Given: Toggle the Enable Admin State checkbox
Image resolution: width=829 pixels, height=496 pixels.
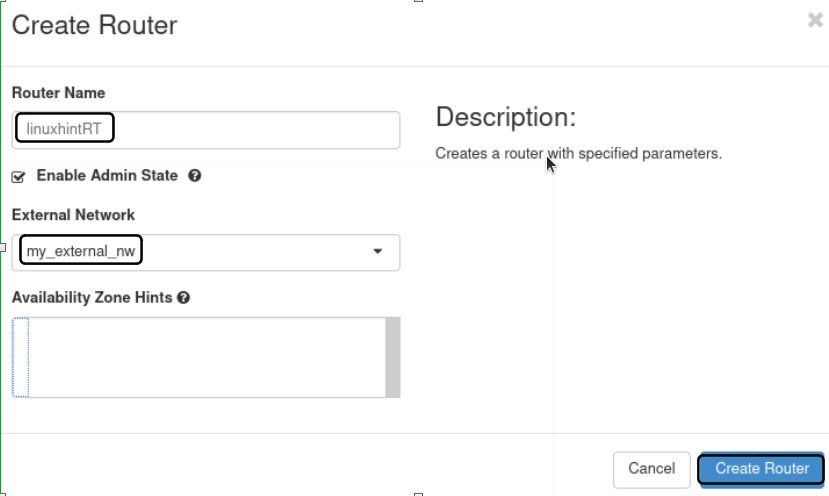Looking at the screenshot, I should (x=18, y=177).
